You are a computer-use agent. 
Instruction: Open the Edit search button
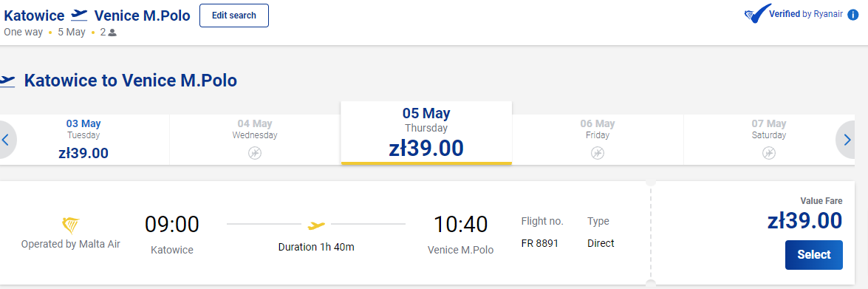(x=234, y=16)
